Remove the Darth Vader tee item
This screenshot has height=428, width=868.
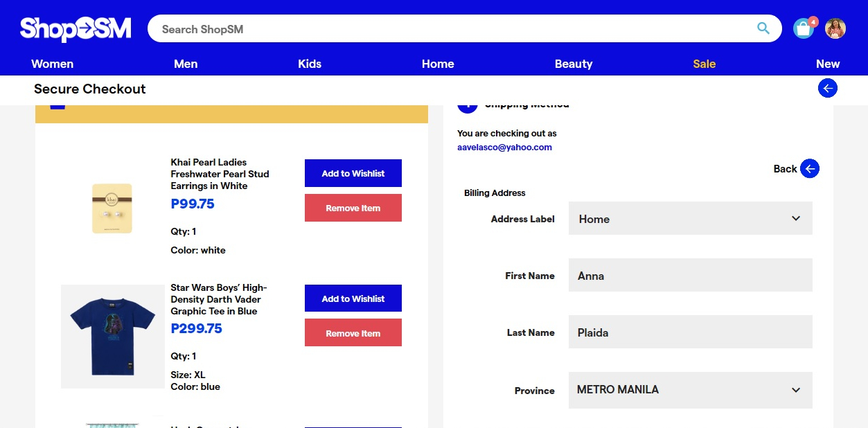coord(353,333)
